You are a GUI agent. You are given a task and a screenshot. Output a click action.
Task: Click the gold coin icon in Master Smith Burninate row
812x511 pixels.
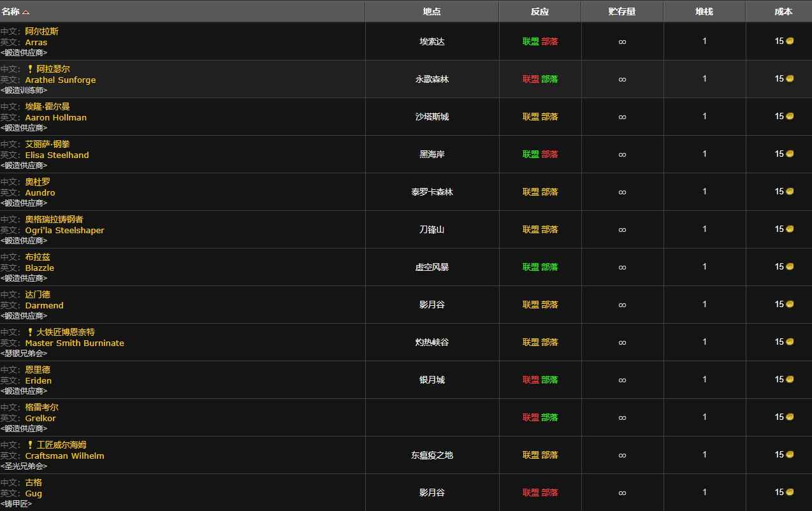[x=790, y=342]
